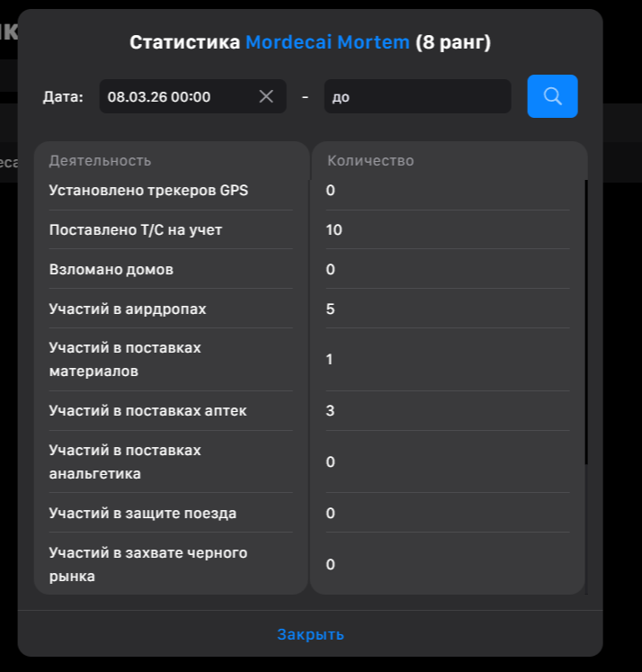The height and width of the screenshot is (672, 642).
Task: Click the blue magnifier search button
Action: point(552,96)
